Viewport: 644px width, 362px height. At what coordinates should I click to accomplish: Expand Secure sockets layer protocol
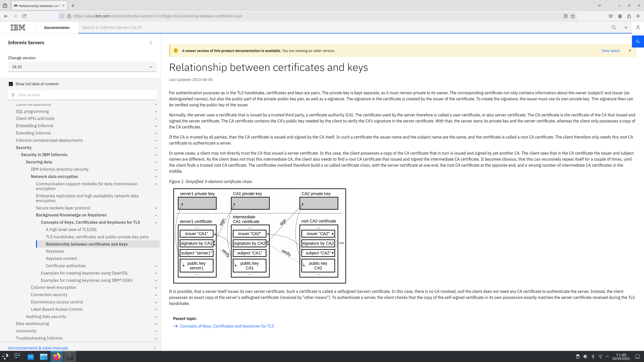coord(156,208)
